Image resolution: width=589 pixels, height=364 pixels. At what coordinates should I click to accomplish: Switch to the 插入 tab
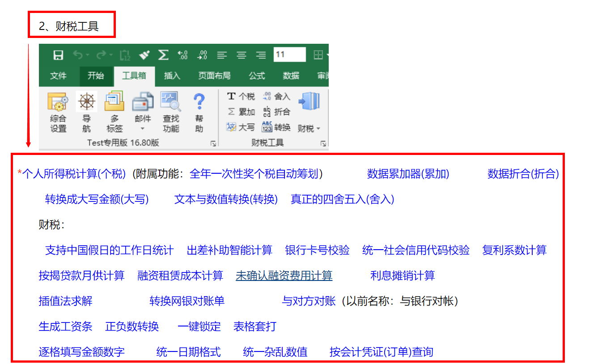(172, 76)
